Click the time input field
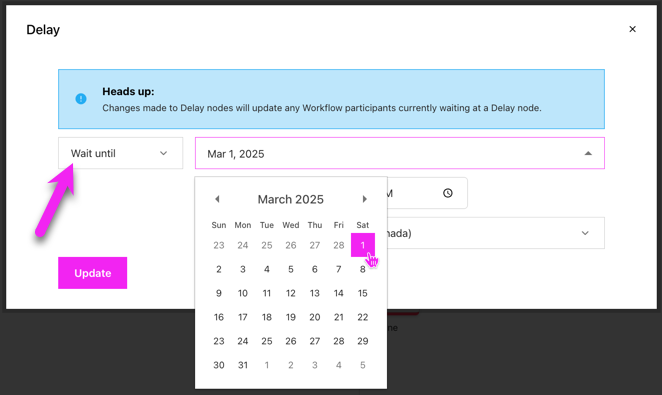Screen dimensions: 662x395 [x=427, y=193]
